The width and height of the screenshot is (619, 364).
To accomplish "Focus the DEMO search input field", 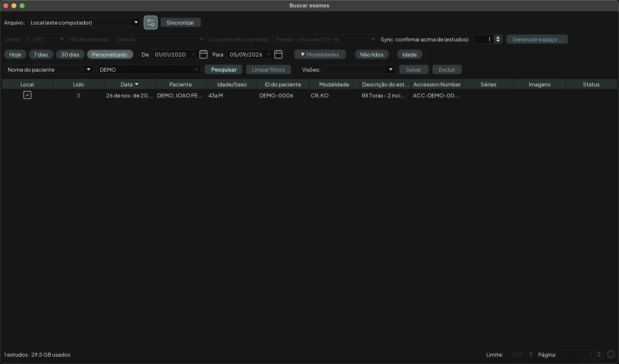I will pyautogui.click(x=149, y=70).
